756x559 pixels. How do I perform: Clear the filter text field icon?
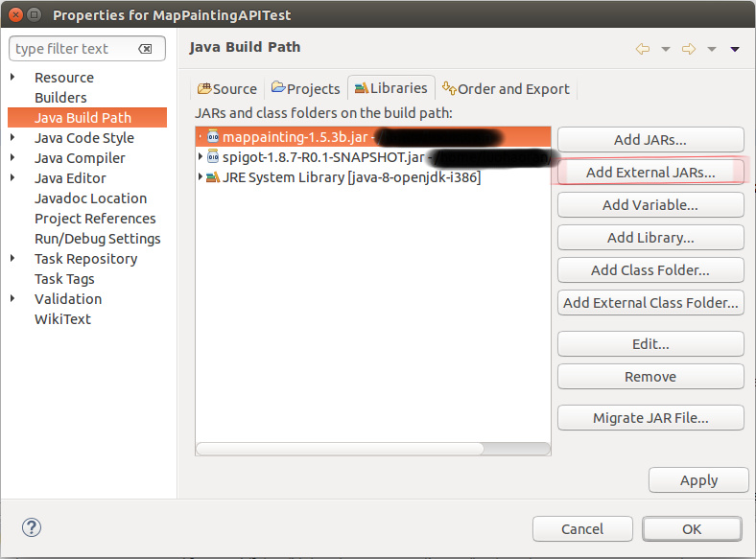pyautogui.click(x=145, y=49)
